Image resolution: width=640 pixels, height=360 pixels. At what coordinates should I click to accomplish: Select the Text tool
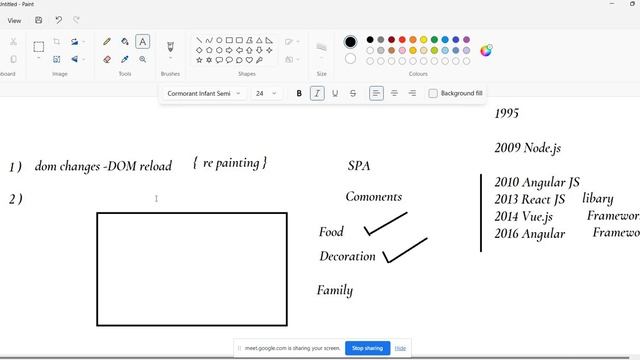coord(142,42)
